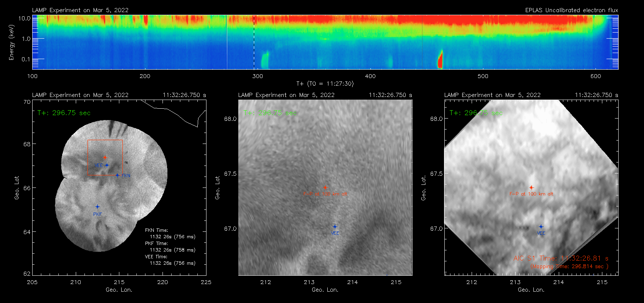Click the white vertical line near T+ 272
Screen dimensions: 644x303
227,42
